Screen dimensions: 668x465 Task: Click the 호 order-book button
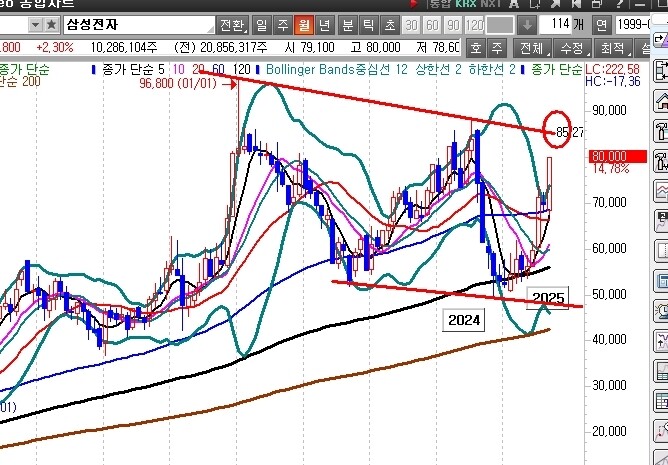(x=476, y=47)
